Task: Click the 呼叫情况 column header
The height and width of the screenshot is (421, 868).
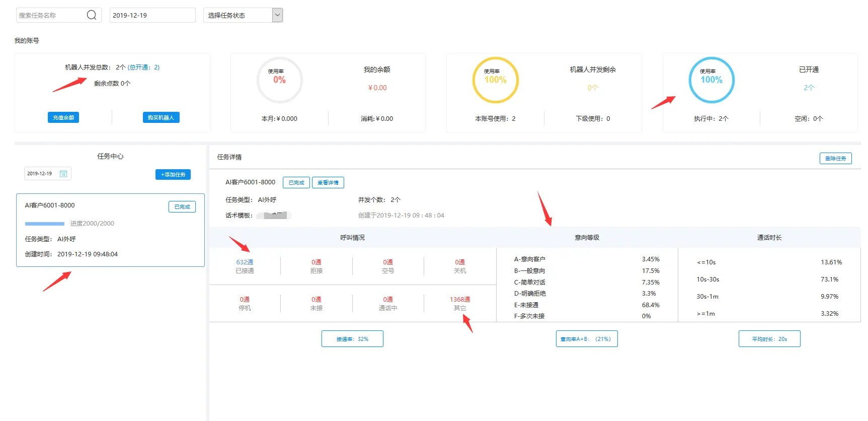Action: coord(352,238)
